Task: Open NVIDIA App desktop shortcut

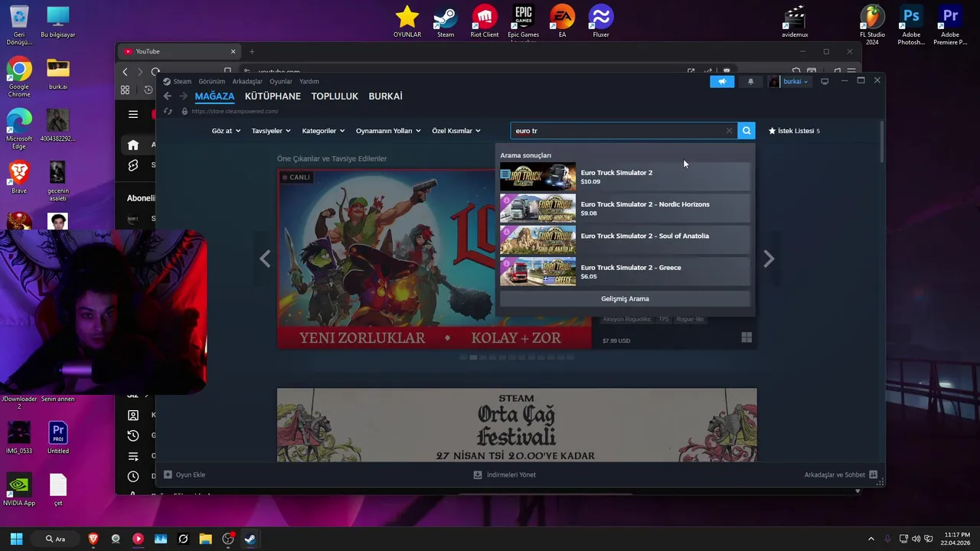Action: (x=19, y=489)
